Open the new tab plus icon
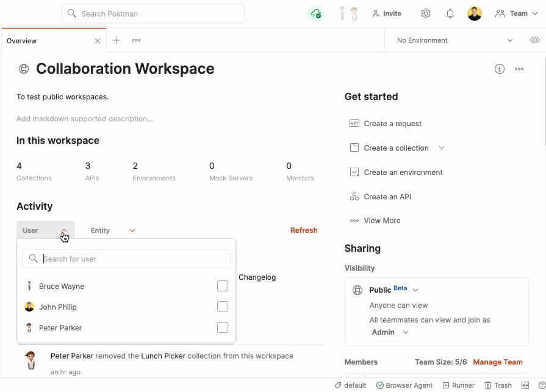Screen dimensions: 546x392 pos(117,40)
